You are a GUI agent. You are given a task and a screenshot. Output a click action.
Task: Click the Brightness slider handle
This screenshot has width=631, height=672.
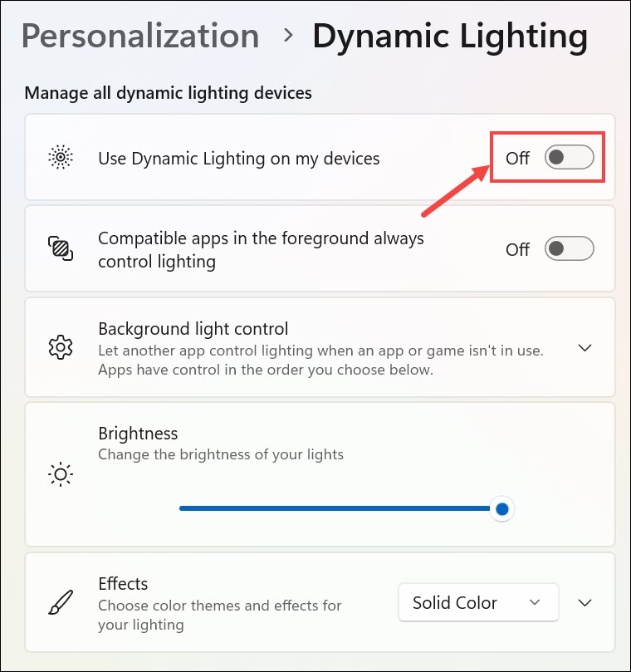point(501,508)
